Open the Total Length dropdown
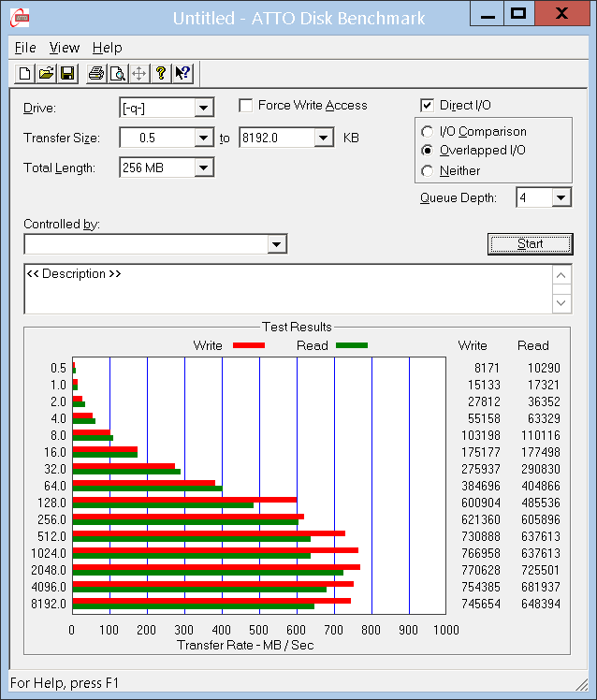The height and width of the screenshot is (700, 597). pyautogui.click(x=204, y=168)
